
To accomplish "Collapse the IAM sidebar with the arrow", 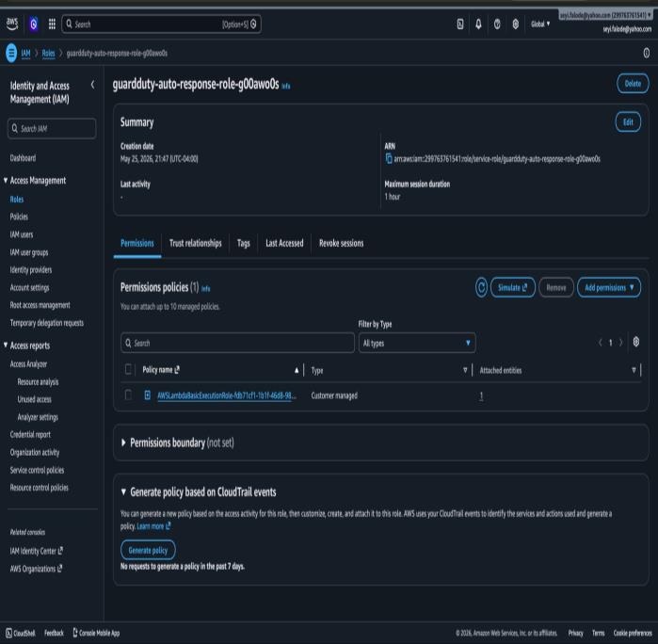I will tap(93, 86).
